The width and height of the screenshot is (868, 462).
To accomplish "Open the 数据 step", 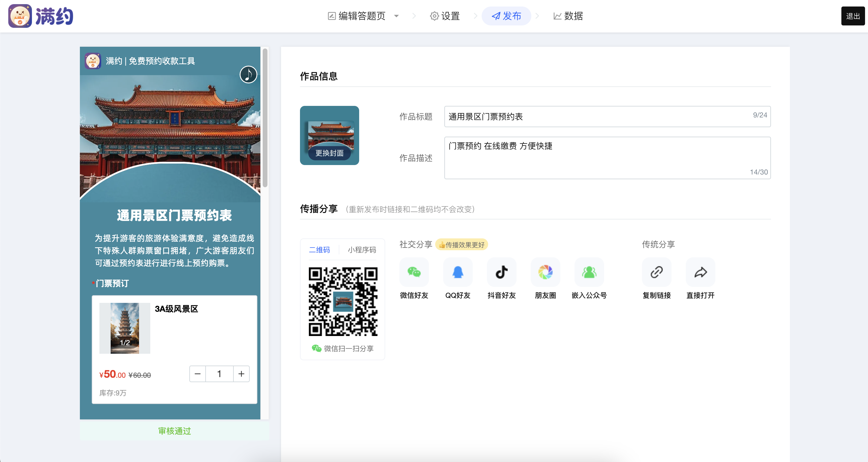I will [568, 16].
